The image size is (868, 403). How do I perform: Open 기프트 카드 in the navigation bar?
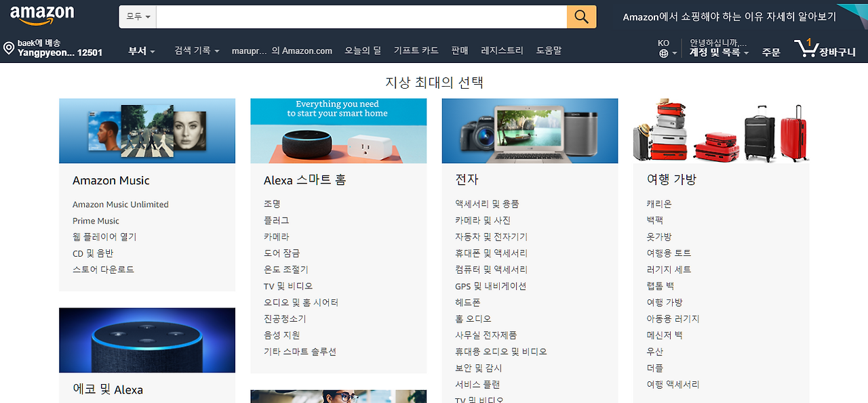(416, 51)
